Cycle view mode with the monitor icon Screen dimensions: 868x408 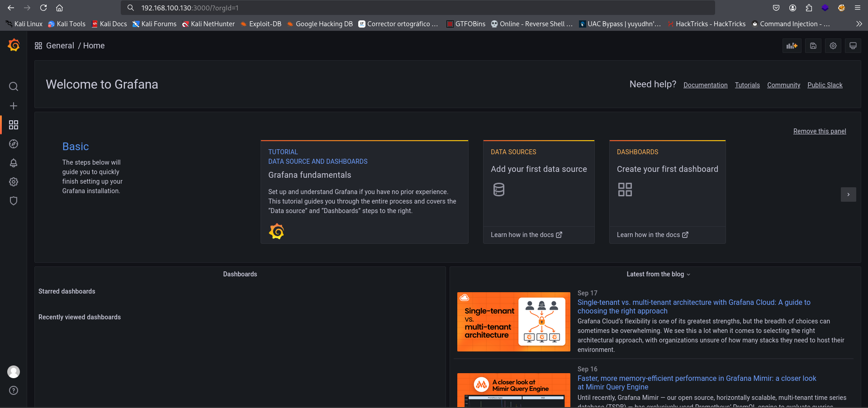tap(853, 46)
